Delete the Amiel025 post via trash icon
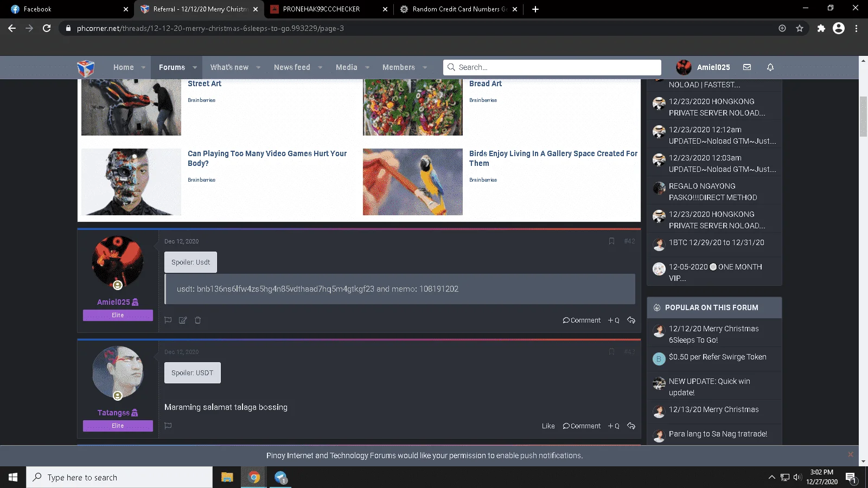This screenshot has height=488, width=868. click(x=198, y=320)
